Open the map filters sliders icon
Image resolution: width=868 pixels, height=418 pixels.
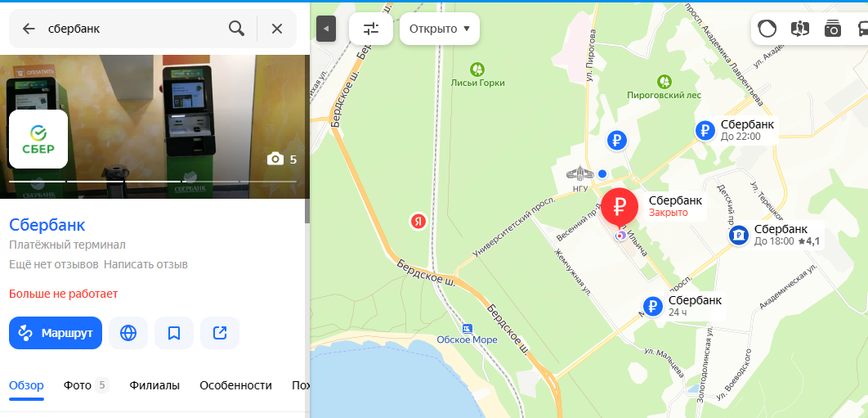[371, 29]
